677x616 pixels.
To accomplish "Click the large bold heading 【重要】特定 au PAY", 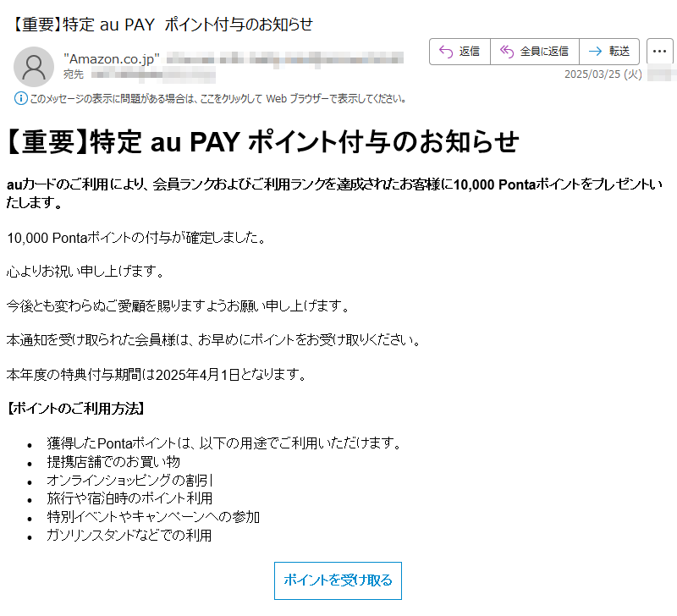I will [262, 141].
